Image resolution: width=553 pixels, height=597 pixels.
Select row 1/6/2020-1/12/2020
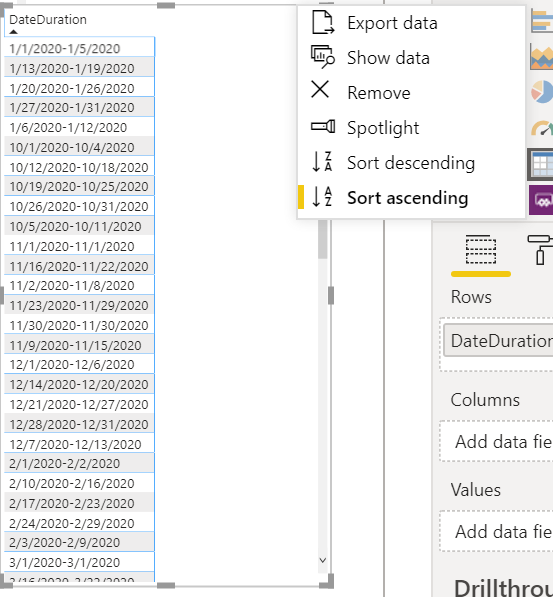tap(79, 127)
